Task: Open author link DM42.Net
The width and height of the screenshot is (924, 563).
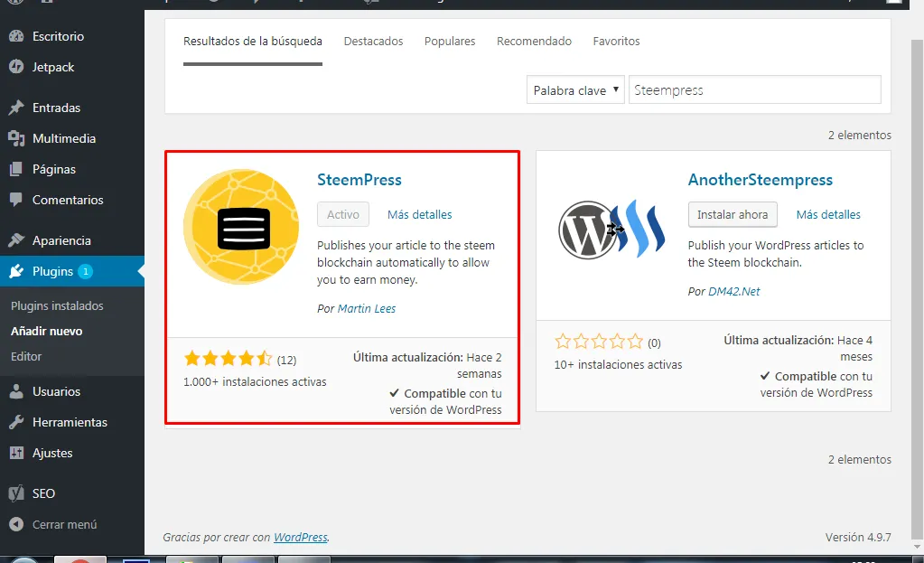Action: tap(734, 292)
